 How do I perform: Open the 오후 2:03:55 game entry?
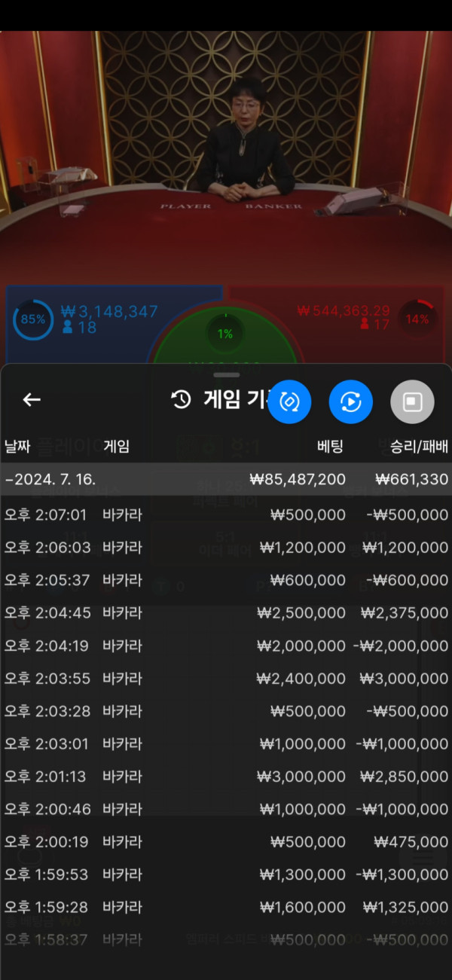tap(226, 678)
